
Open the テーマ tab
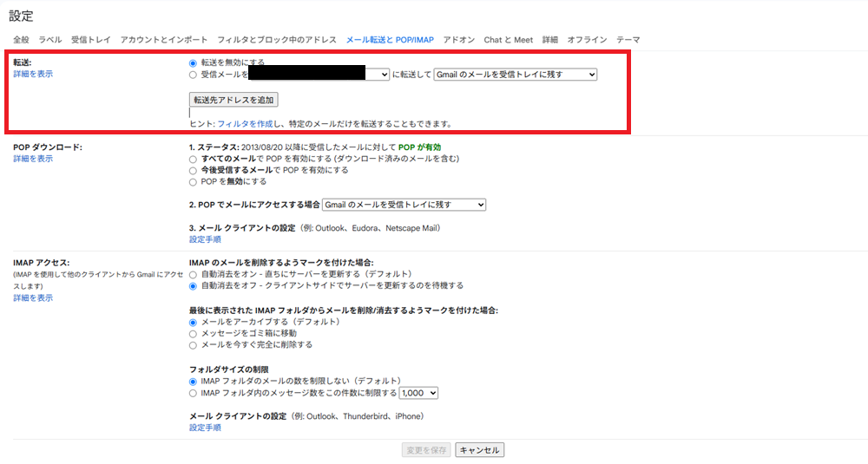[628, 40]
